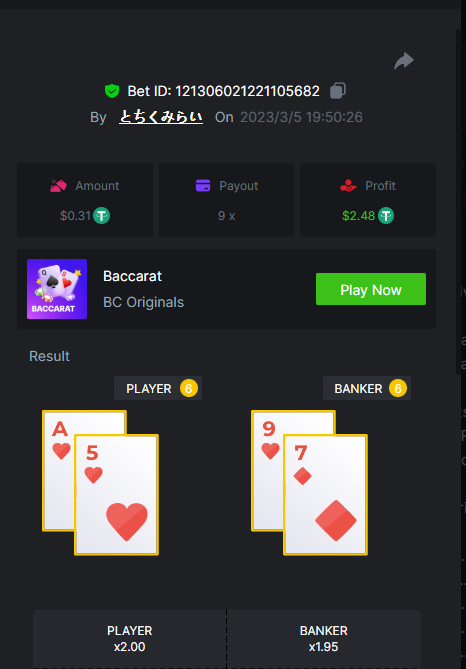Click the Banker score badge showing 6
The height and width of the screenshot is (669, 466).
398,388
